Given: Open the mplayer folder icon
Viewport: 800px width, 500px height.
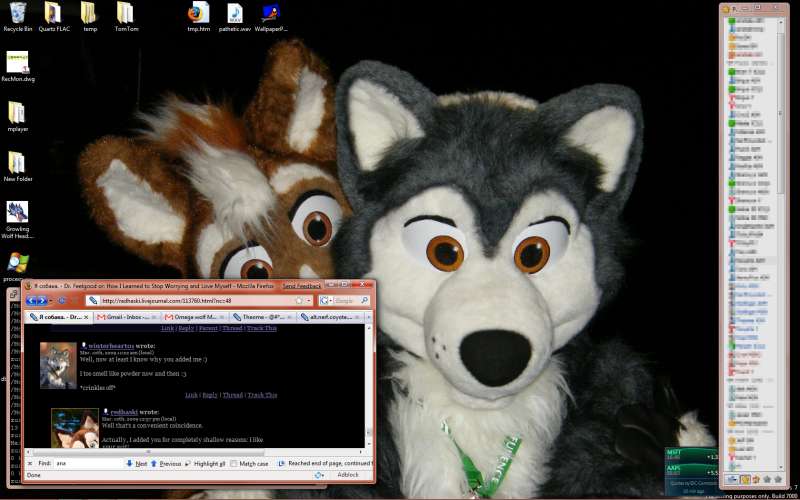Looking at the screenshot, I should pos(17,112).
